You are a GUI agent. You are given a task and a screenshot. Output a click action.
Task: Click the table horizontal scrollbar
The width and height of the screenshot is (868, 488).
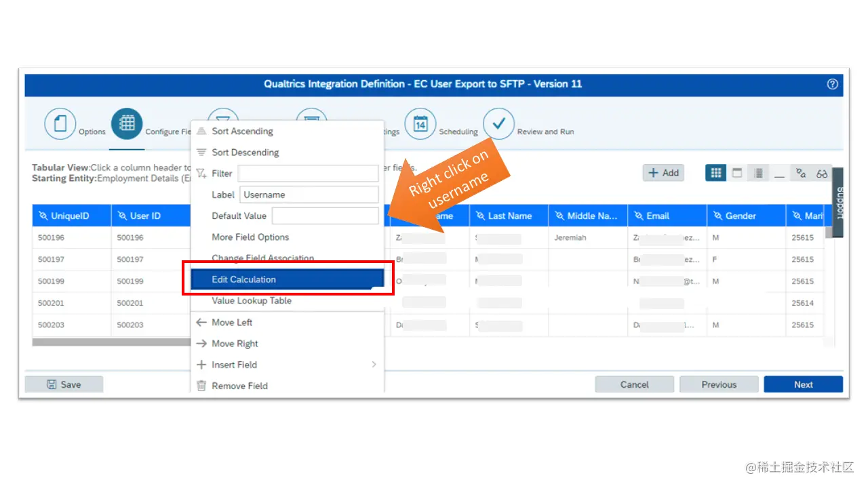(x=112, y=342)
